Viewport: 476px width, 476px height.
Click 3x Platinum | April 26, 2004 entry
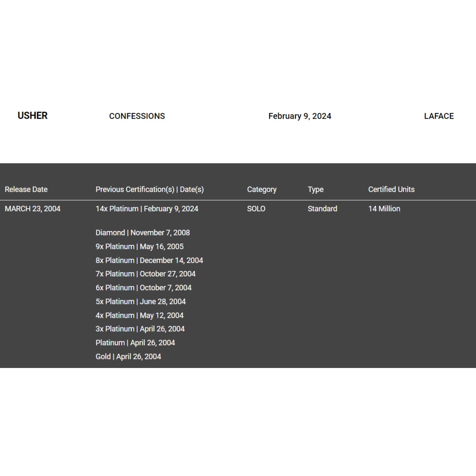[140, 329]
